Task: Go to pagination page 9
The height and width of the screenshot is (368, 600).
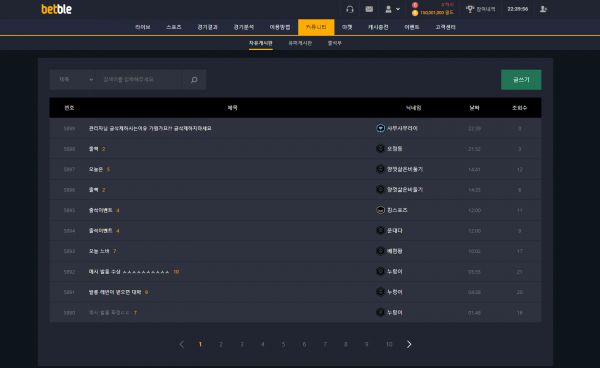Action: [366, 344]
